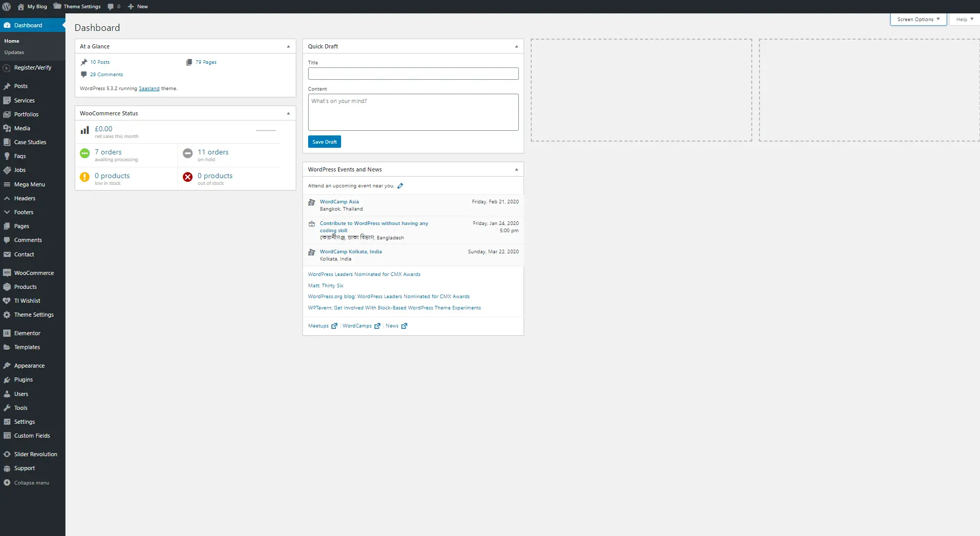This screenshot has width=980, height=536.
Task: Open the Register/Verify menu item
Action: [32, 67]
